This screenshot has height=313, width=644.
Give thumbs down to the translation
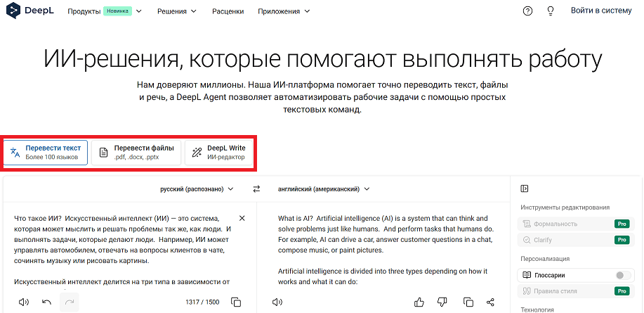point(442,302)
